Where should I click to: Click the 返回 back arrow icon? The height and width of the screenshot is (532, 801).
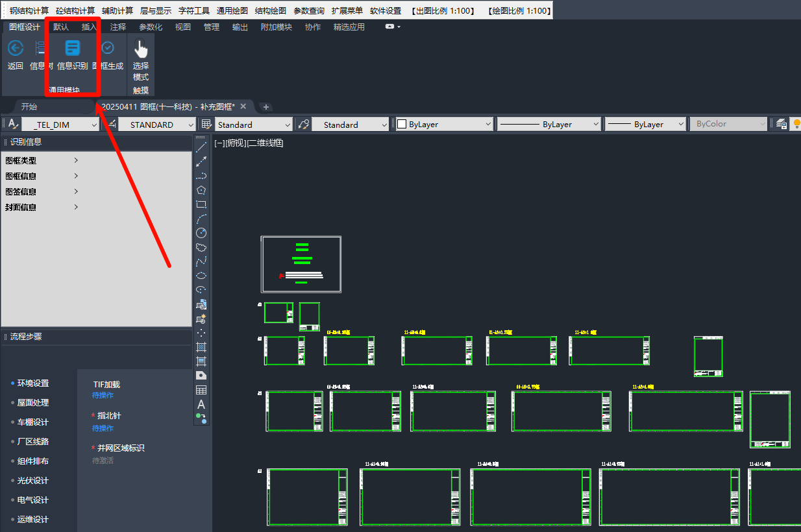[15, 49]
